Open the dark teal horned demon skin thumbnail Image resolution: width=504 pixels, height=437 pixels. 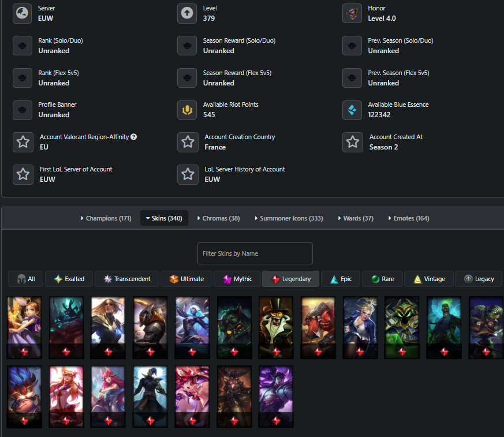(x=66, y=327)
